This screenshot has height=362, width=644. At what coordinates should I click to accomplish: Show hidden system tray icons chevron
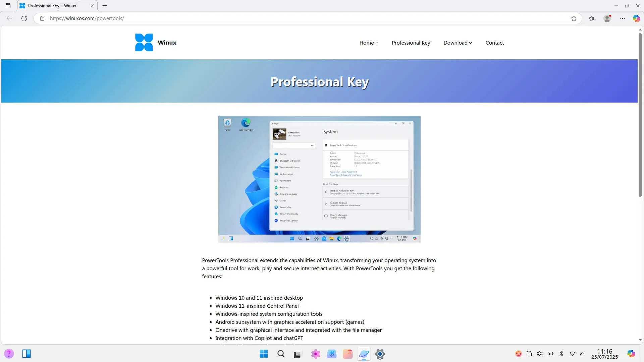(582, 354)
